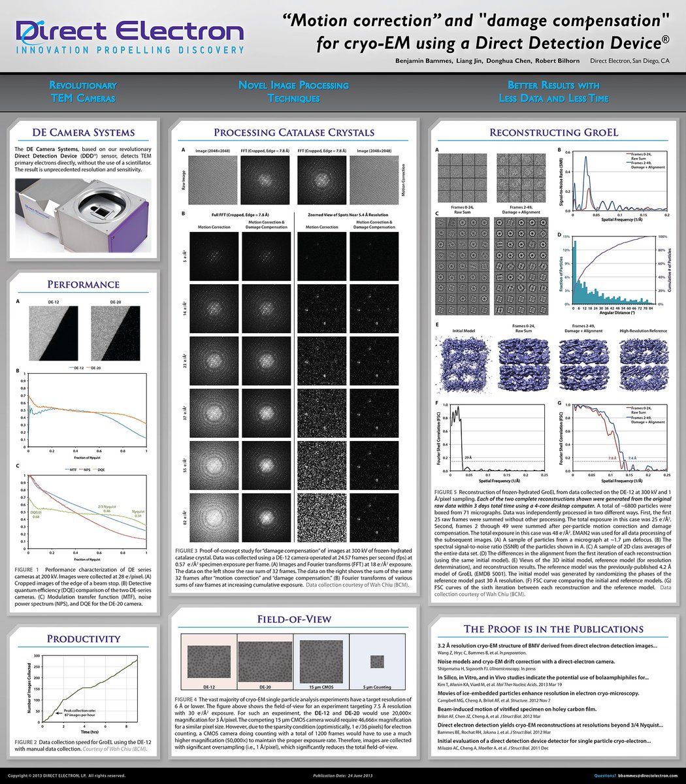This screenshot has width=686, height=784.
Task: Click the 'Reconstructing GroEL' section title
Action: (553, 133)
